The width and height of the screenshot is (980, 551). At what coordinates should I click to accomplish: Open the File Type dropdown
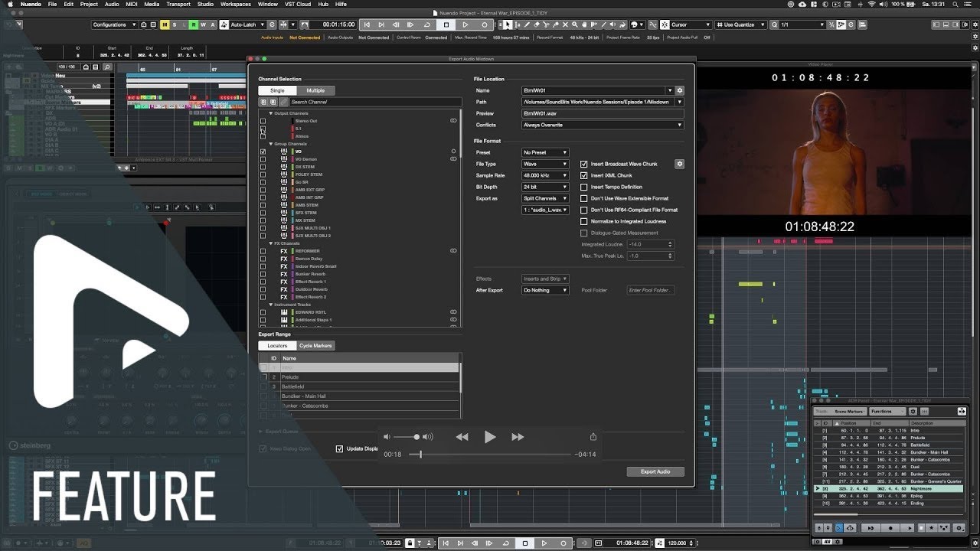[545, 164]
